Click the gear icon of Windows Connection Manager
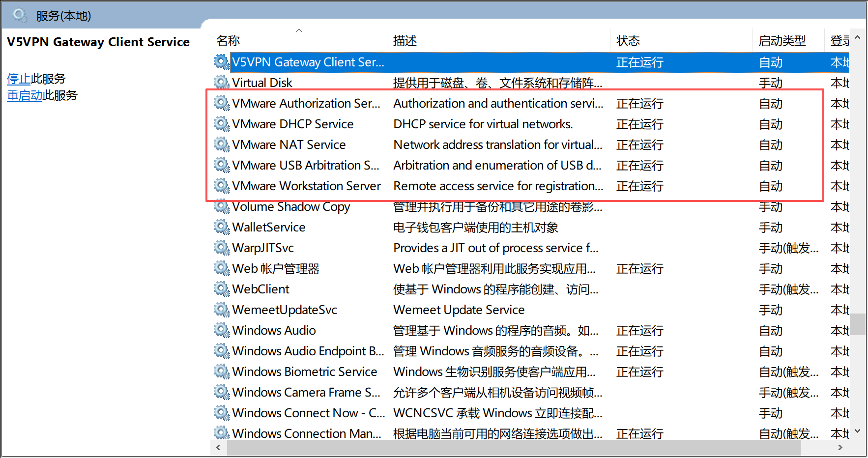The image size is (868, 458). (x=222, y=432)
